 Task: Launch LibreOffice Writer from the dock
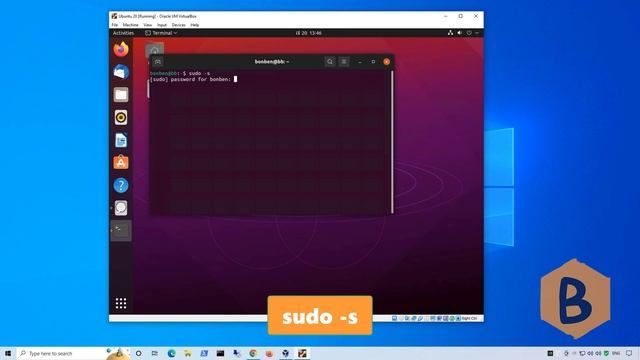tap(121, 140)
